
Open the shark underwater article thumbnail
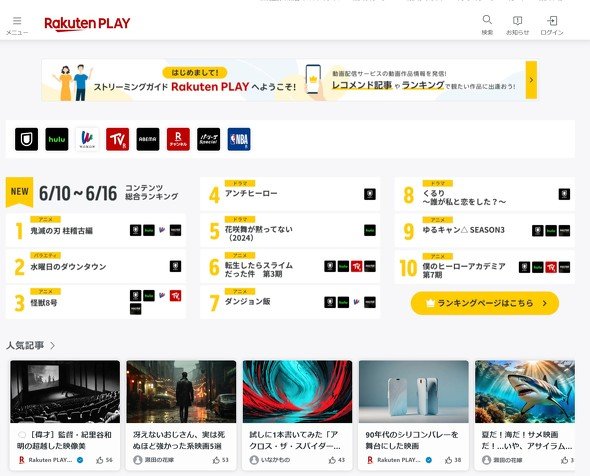pos(525,392)
